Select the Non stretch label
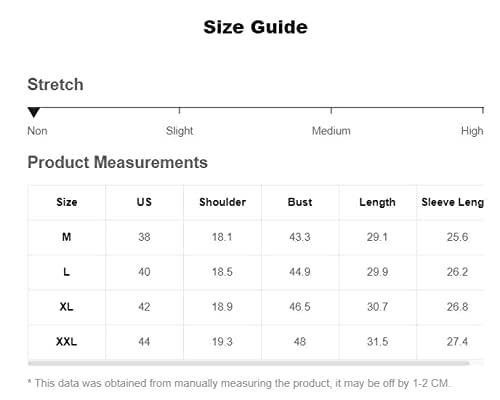500x400 pixels. 37,131
